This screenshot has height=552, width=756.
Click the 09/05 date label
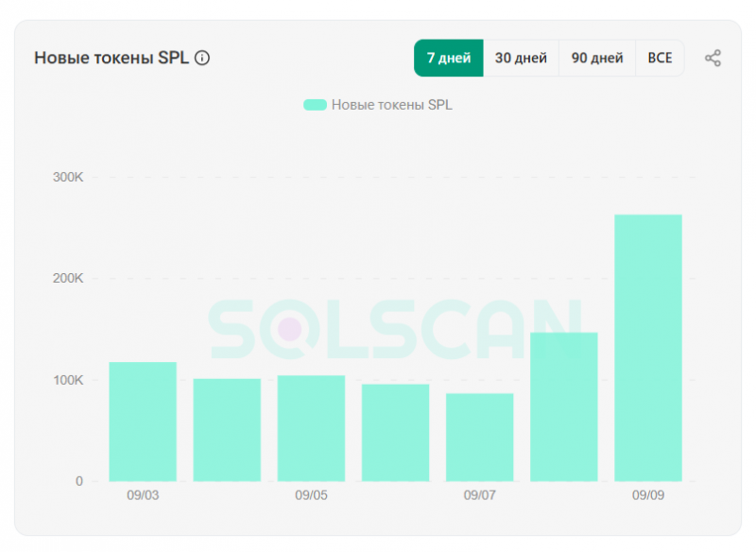[x=312, y=495]
